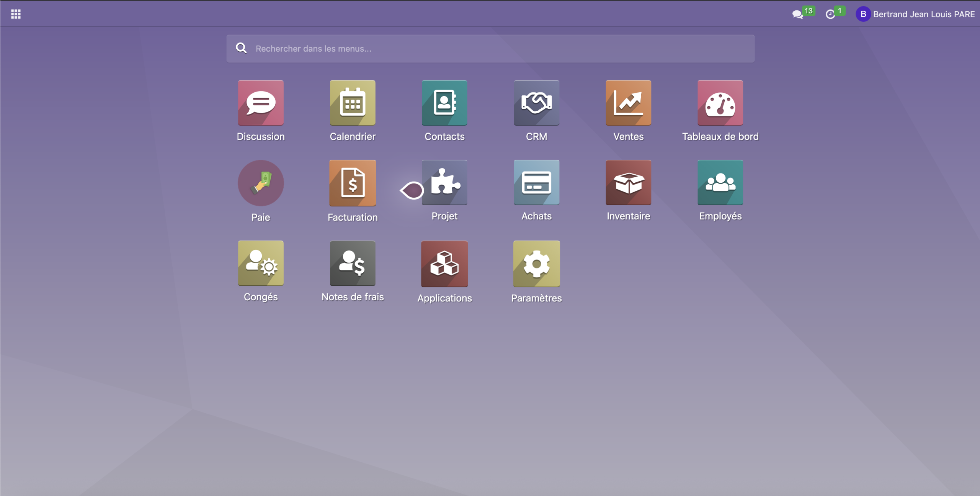Open the Paramètres gear icon
Viewport: 980px width, 496px height.
[x=536, y=264]
